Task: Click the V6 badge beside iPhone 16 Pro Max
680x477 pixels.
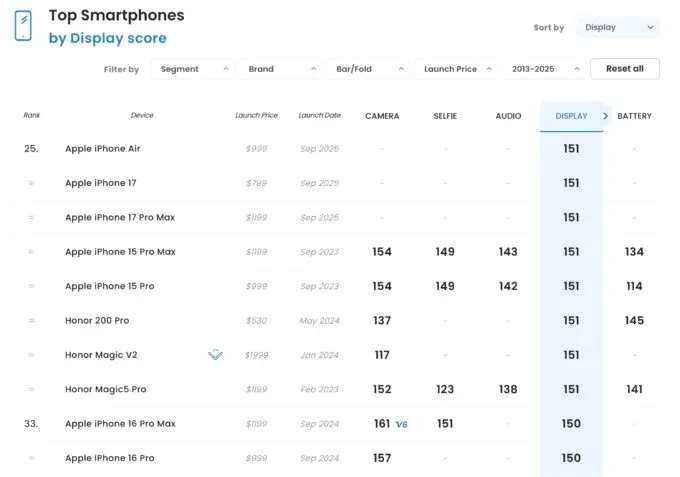Action: 401,424
